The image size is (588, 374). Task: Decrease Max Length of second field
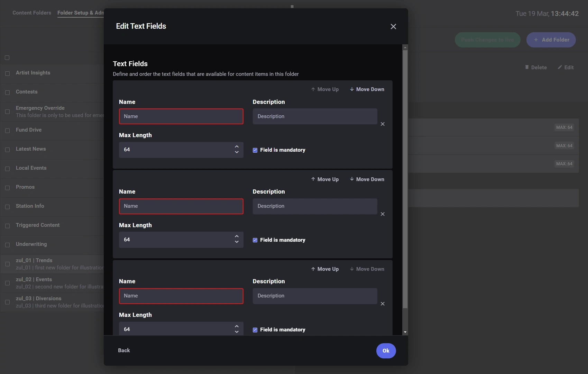(237, 242)
